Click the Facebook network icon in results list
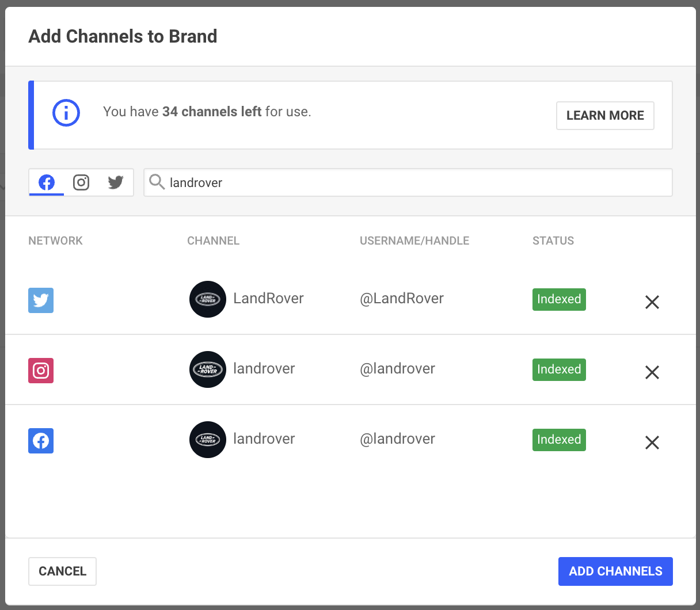 [x=41, y=441]
